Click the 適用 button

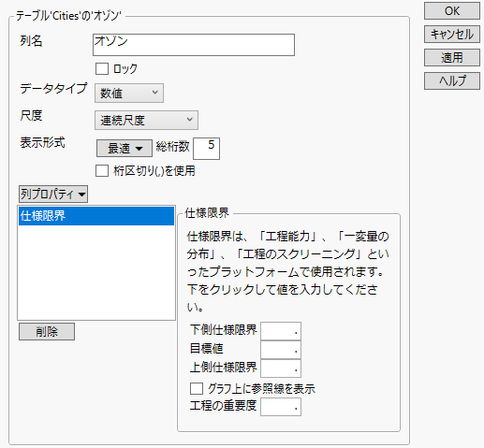(x=451, y=57)
